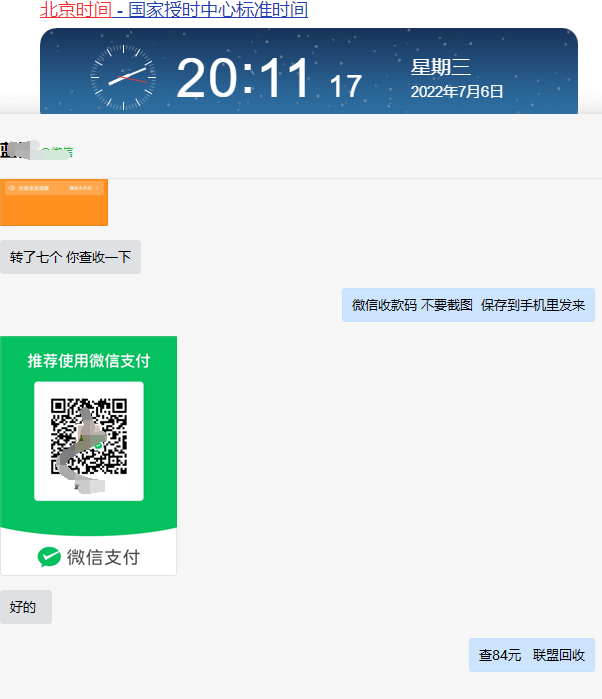Click the analog clock face icon
This screenshot has width=602, height=699.
click(123, 78)
